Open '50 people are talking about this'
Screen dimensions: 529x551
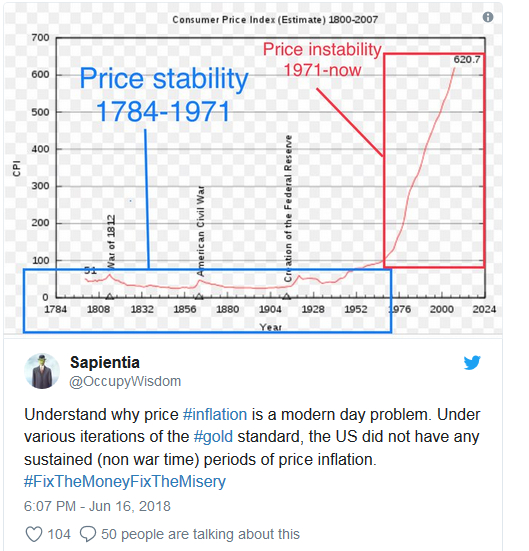coord(200,534)
